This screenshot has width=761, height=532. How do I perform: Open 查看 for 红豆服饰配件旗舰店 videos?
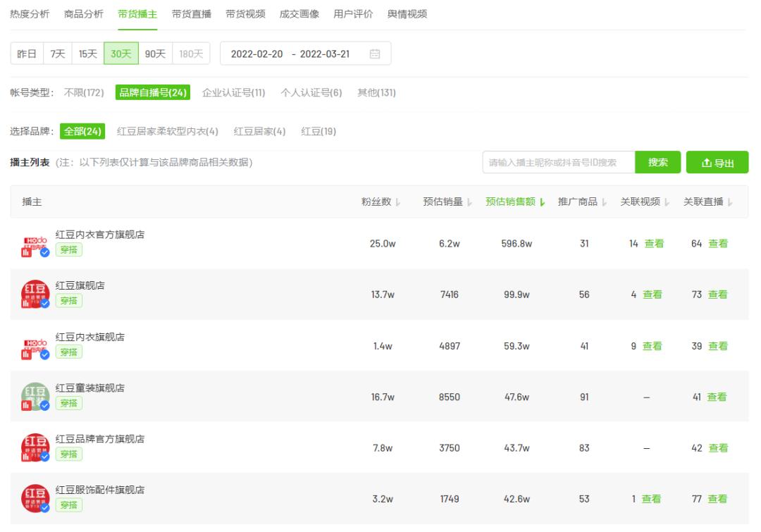click(x=652, y=498)
